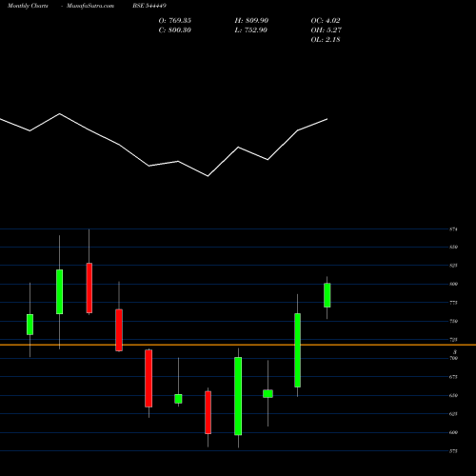Click the 850 price axis label
The image size is (476, 476).
click(453, 247)
